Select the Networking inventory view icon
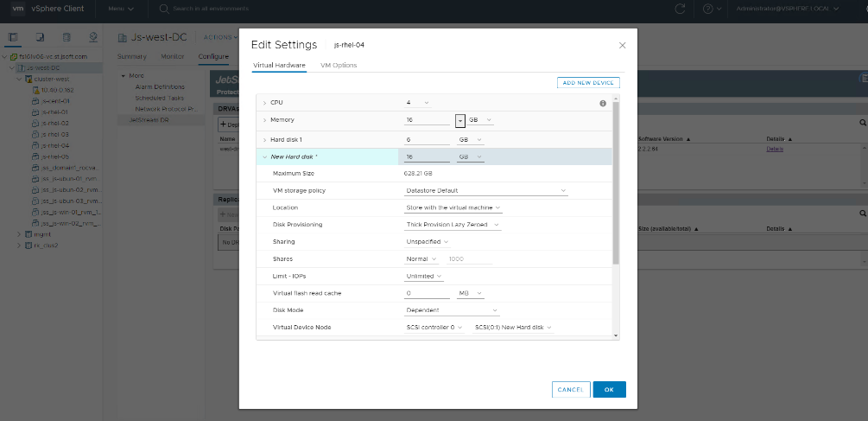Screen dimensions: 868x421 (92, 37)
